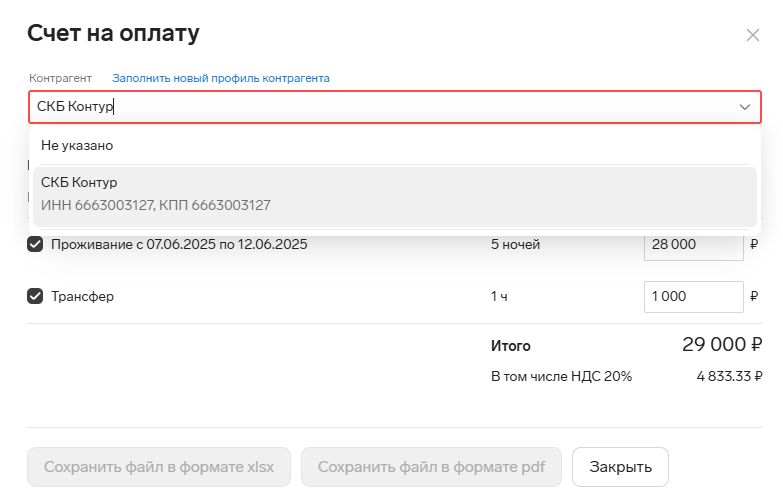Viewport: 783px width, 500px height.
Task: Click the Трансфер service label
Action: 82,296
